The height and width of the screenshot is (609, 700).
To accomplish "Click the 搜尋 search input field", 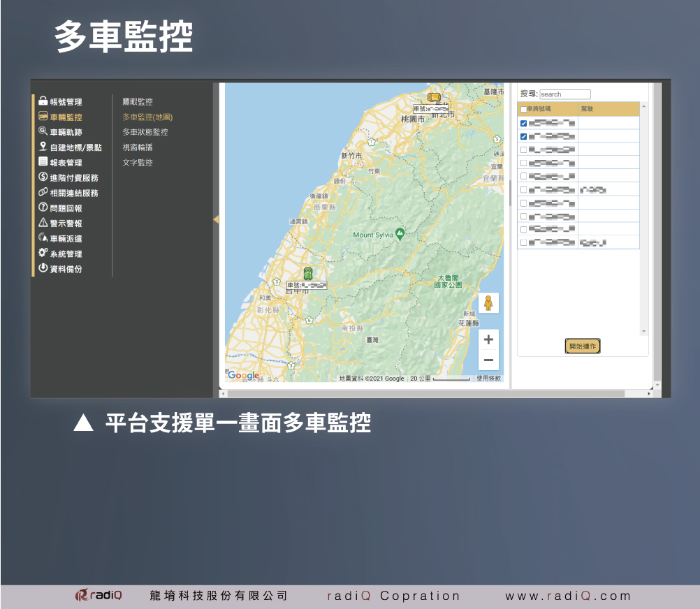I will point(564,94).
